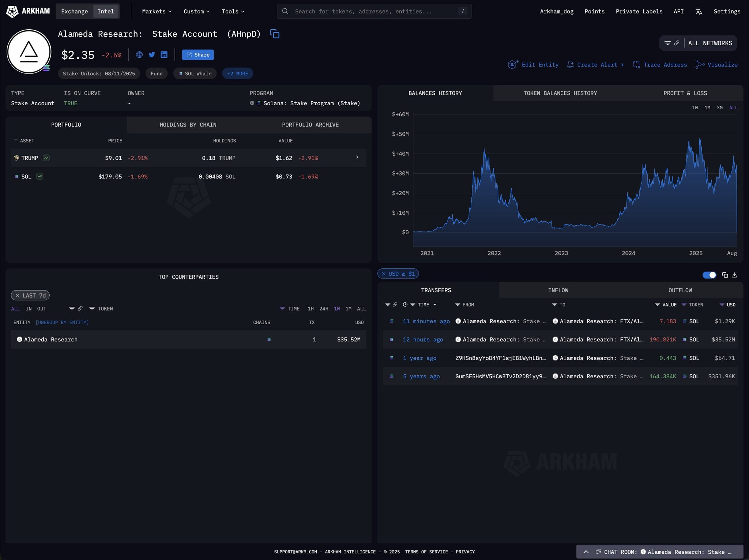Click the ASSET column filter icon

coord(16,140)
